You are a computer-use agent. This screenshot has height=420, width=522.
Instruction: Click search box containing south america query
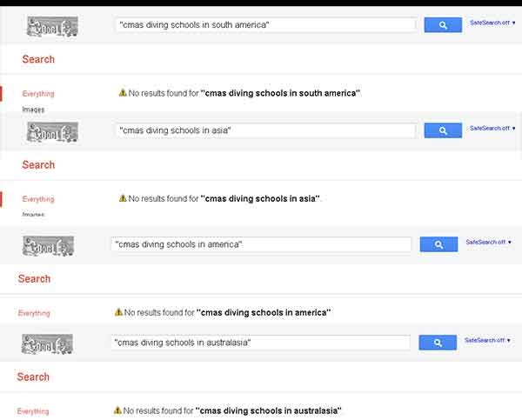[265, 25]
